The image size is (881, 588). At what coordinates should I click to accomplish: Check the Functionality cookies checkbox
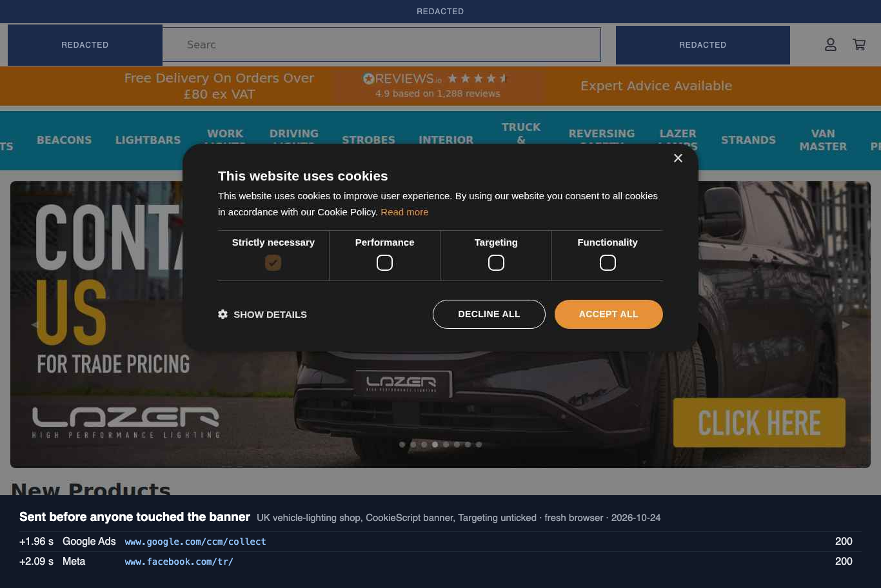[x=608, y=262]
